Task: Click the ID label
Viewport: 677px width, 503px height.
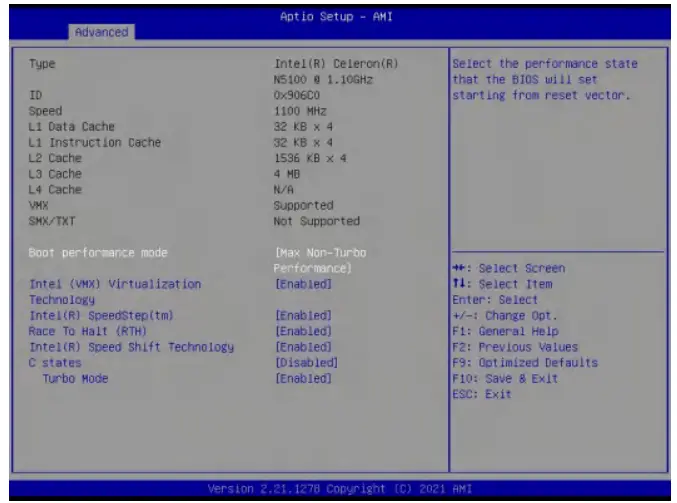Action: coord(35,95)
